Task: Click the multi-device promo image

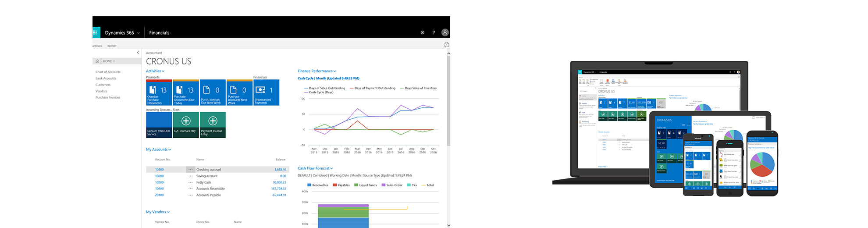Action: (665, 128)
